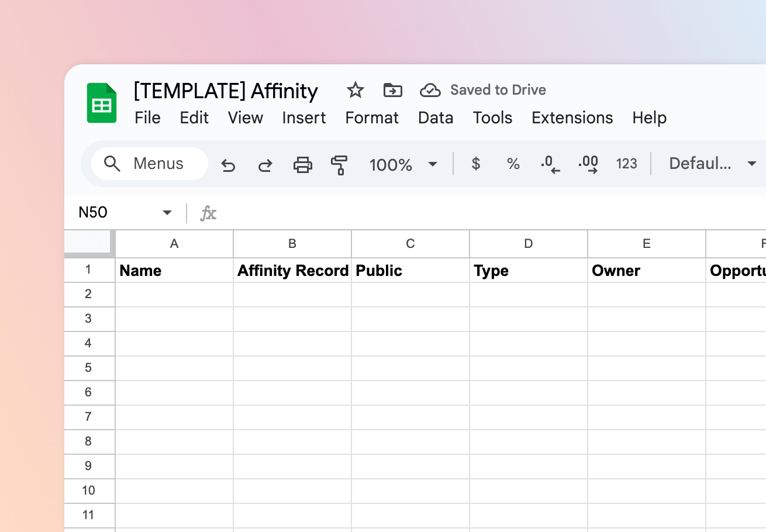Click the Public cell in C1
Viewport: 766px width, 532px height.
(x=410, y=270)
